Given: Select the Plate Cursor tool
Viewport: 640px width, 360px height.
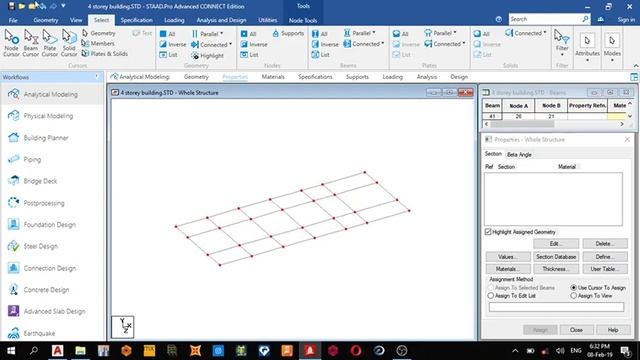Looking at the screenshot, I should pyautogui.click(x=49, y=43).
